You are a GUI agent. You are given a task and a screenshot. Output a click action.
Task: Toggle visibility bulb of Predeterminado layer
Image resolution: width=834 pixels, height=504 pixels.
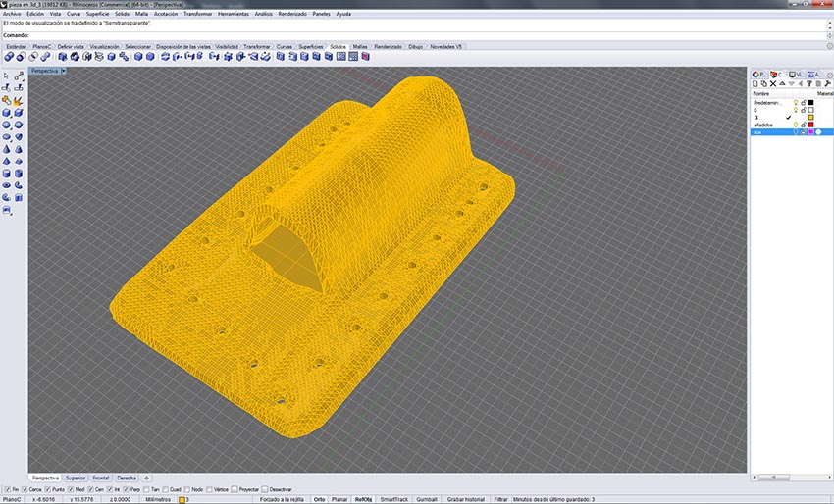[796, 103]
